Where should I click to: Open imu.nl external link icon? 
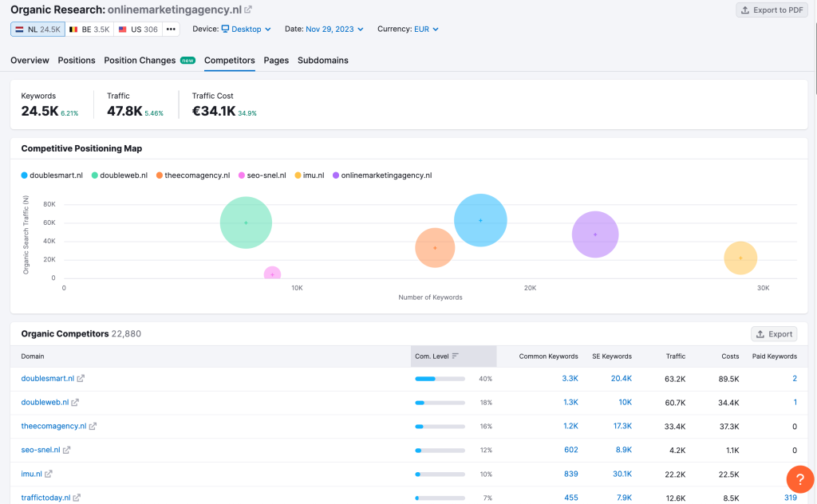49,474
